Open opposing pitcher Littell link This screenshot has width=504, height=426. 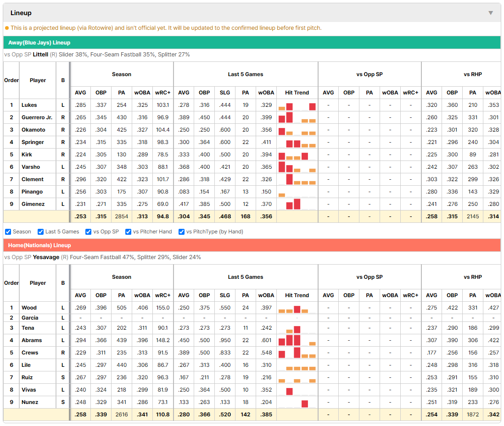click(x=40, y=55)
